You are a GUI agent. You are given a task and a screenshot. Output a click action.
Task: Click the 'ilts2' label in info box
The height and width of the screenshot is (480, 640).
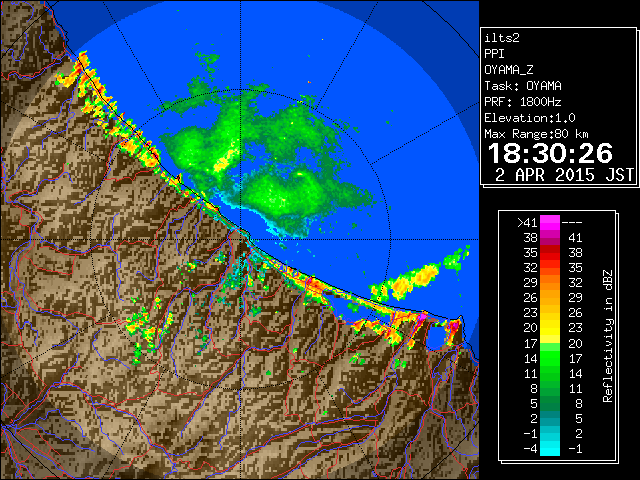[x=502, y=38]
